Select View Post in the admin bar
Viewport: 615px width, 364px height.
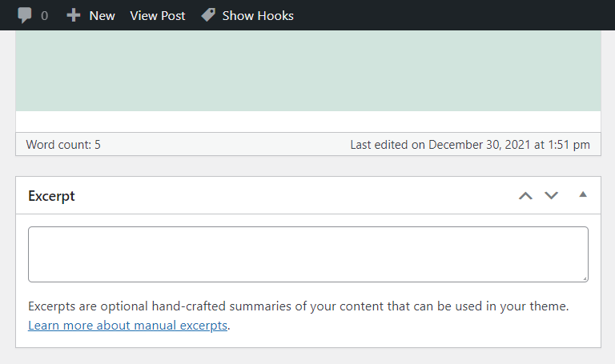157,15
